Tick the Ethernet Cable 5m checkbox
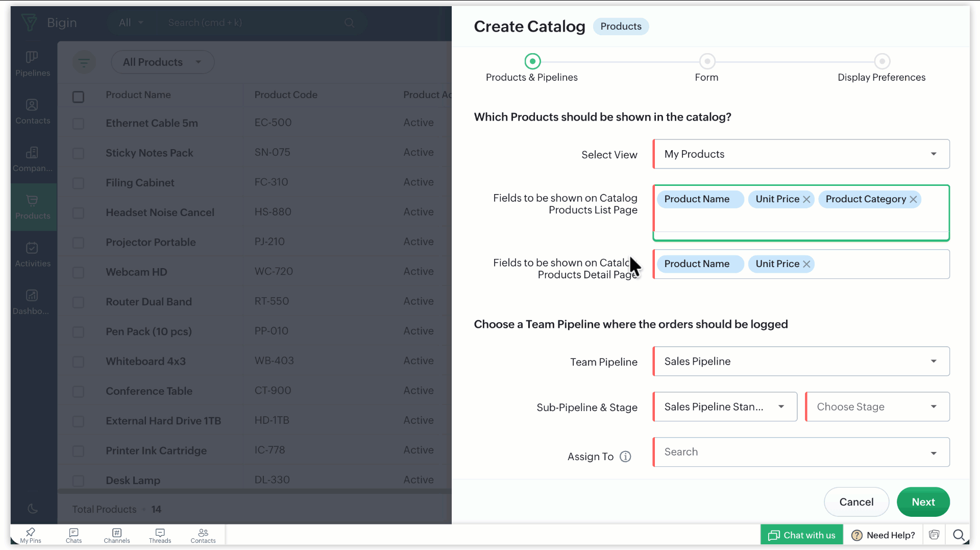 pos(78,124)
